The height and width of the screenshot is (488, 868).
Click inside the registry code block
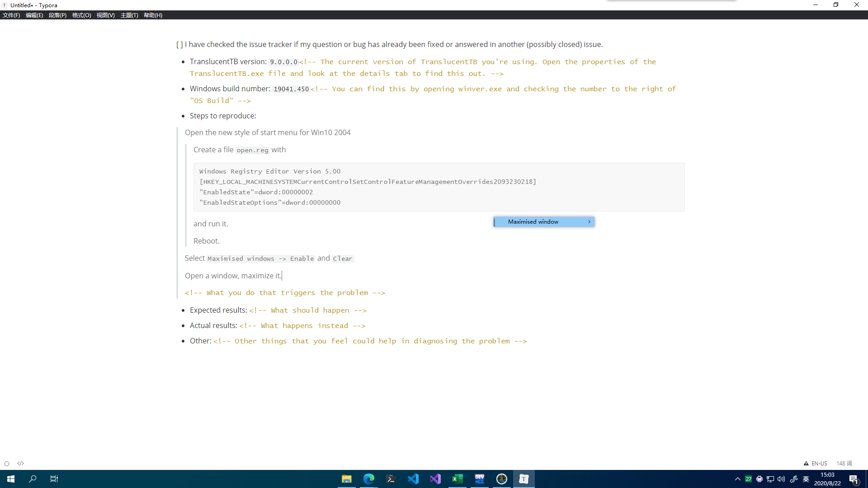click(x=439, y=187)
